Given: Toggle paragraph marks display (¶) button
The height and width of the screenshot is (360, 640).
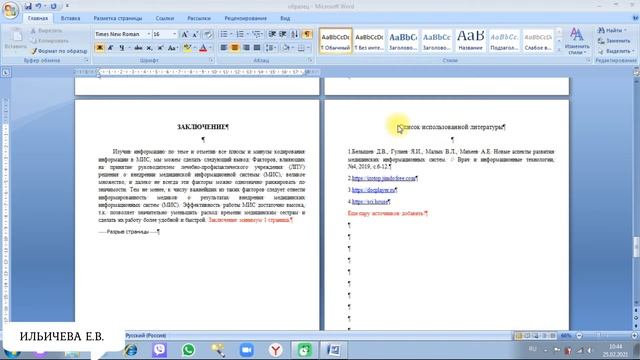Looking at the screenshot, I should coord(307,34).
